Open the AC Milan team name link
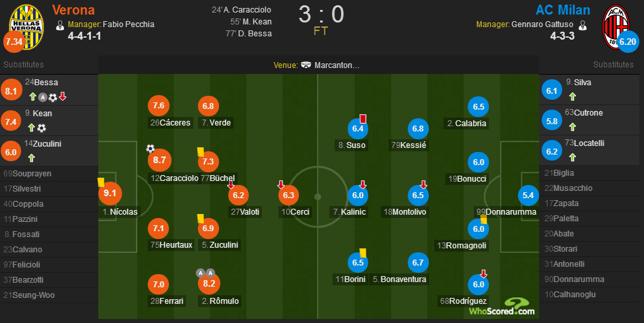Screen dimensions: 644x323 (563, 10)
